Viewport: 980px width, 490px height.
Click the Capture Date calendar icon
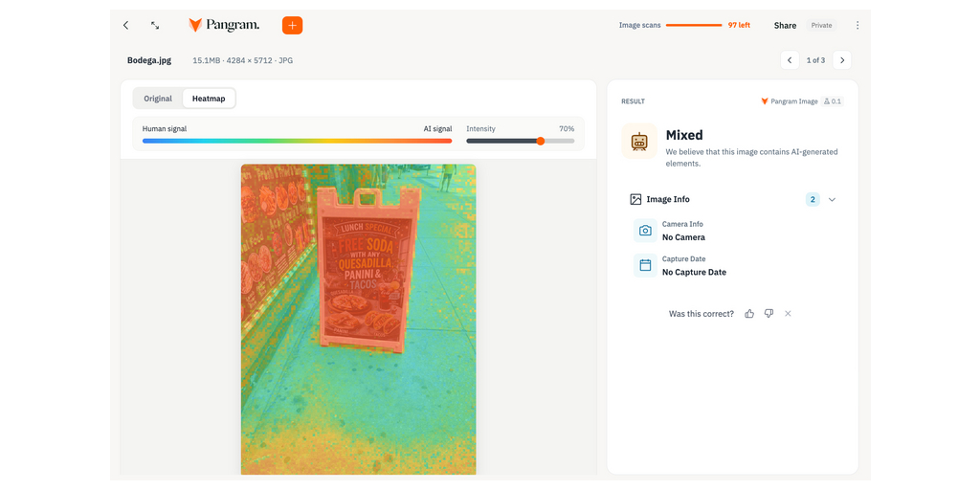pos(645,266)
